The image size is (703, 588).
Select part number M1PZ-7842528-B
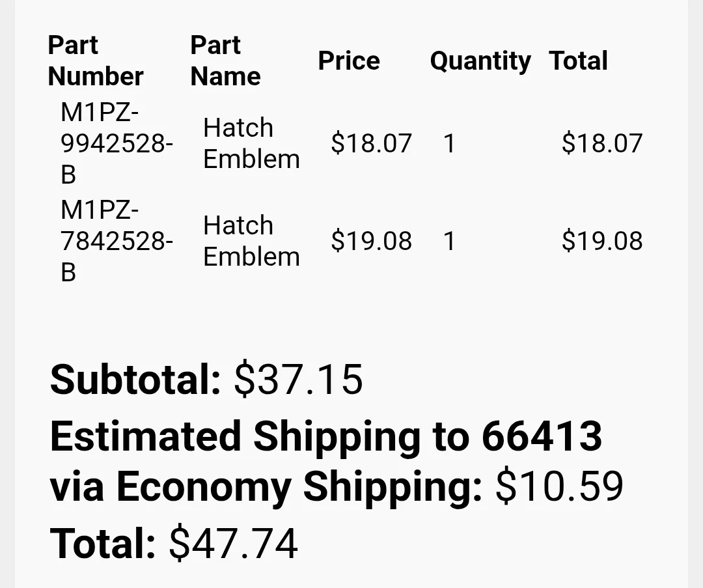(117, 241)
